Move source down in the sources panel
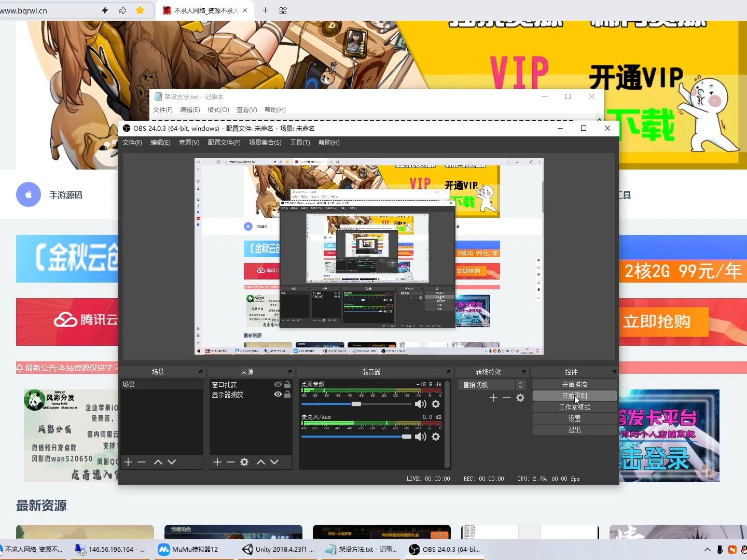747x560 pixels. [x=274, y=462]
